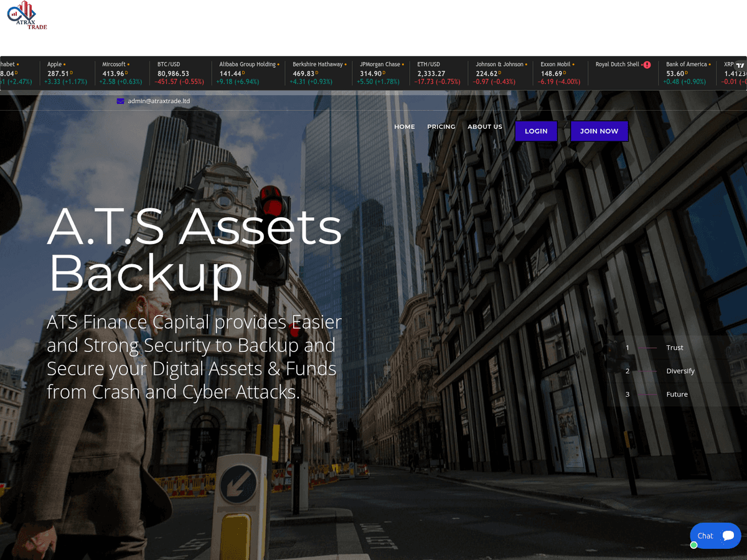Click the BTC/USD price 80,986.53

point(173,73)
